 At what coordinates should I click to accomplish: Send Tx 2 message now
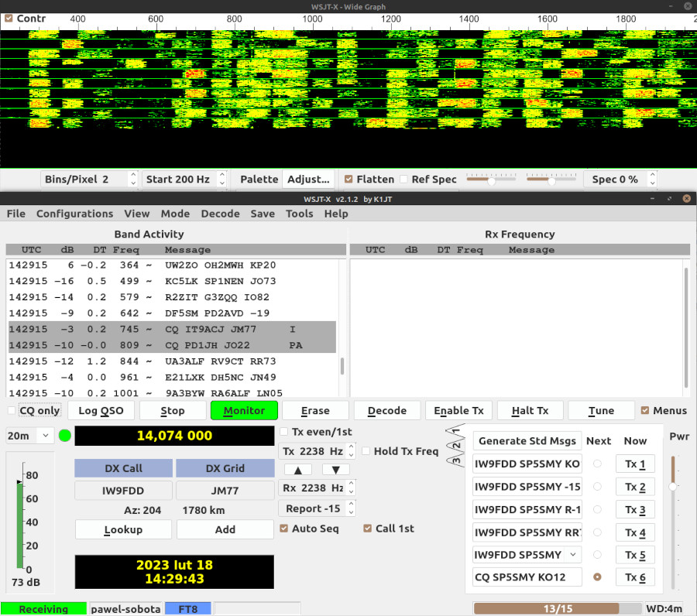635,487
